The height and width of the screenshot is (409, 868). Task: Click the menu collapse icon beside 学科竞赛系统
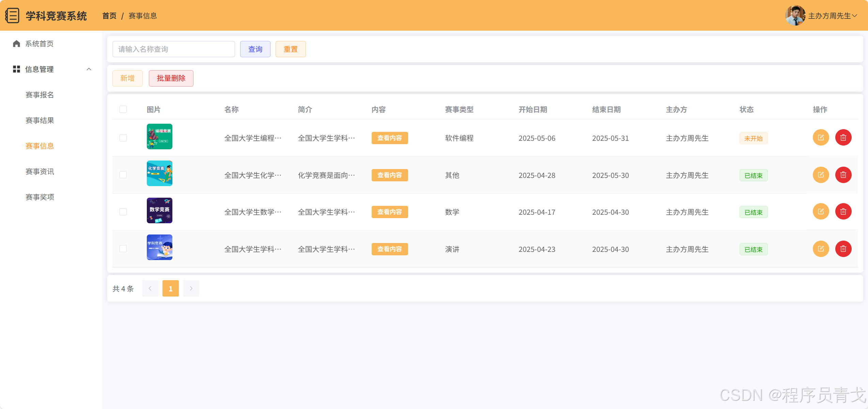[x=12, y=16]
